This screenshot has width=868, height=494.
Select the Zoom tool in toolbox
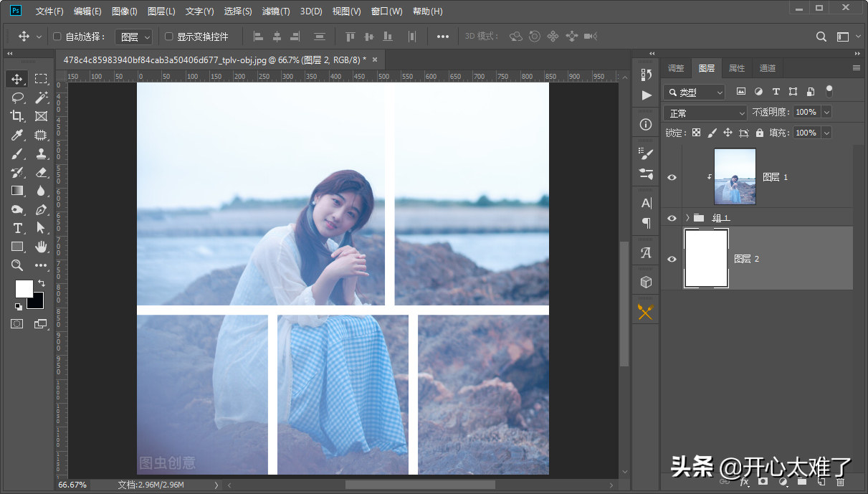pos(17,265)
